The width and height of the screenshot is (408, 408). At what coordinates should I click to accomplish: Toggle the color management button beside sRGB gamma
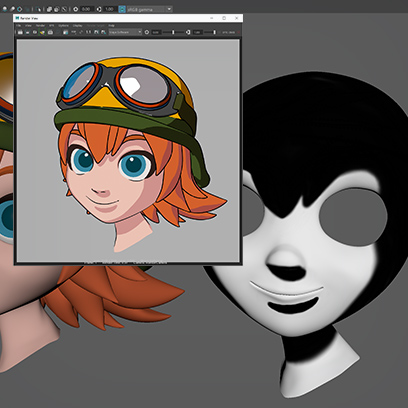[122, 9]
